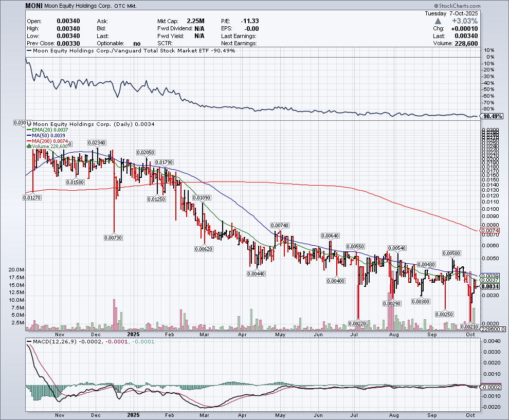Click the Volume 228,600 value in header
This screenshot has height=420, width=509.
[466, 44]
